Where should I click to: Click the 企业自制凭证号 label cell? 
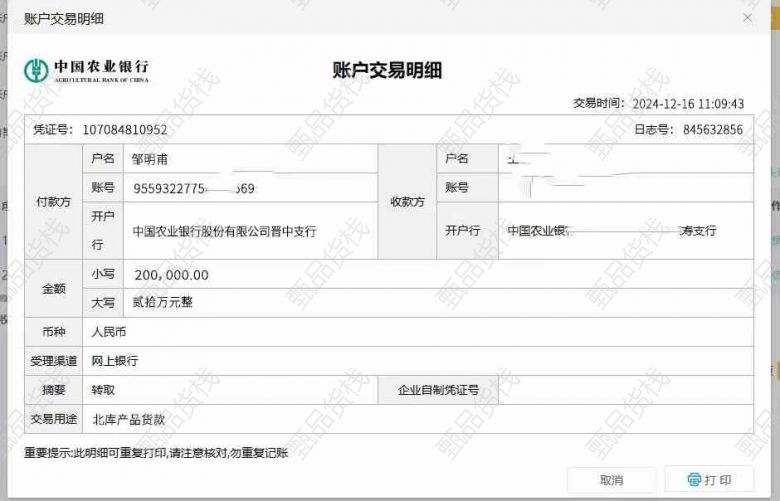click(438, 390)
